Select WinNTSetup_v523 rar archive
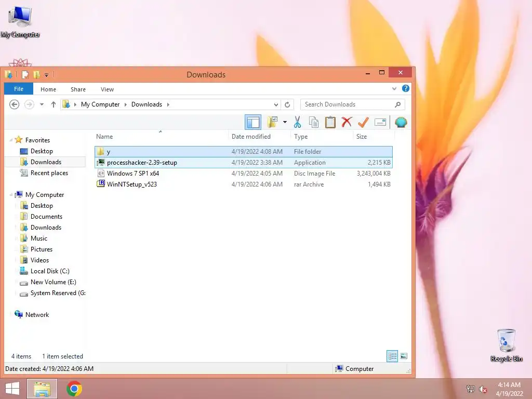 (x=244, y=184)
